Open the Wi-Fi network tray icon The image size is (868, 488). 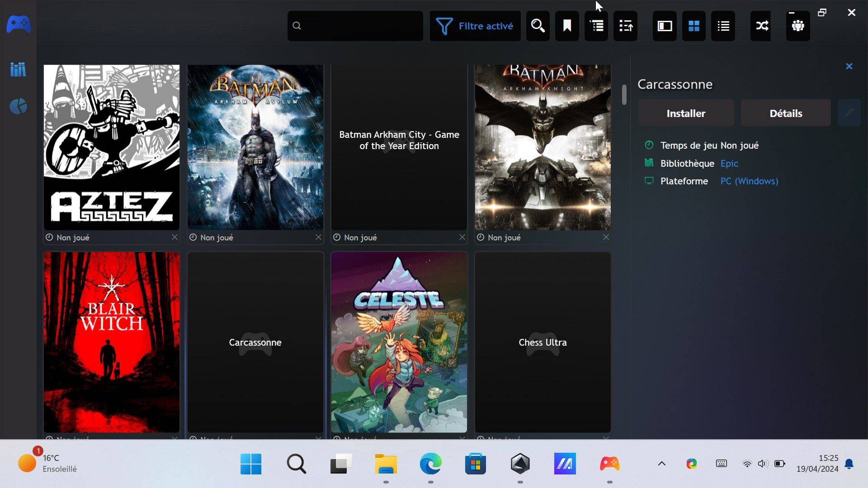click(747, 464)
